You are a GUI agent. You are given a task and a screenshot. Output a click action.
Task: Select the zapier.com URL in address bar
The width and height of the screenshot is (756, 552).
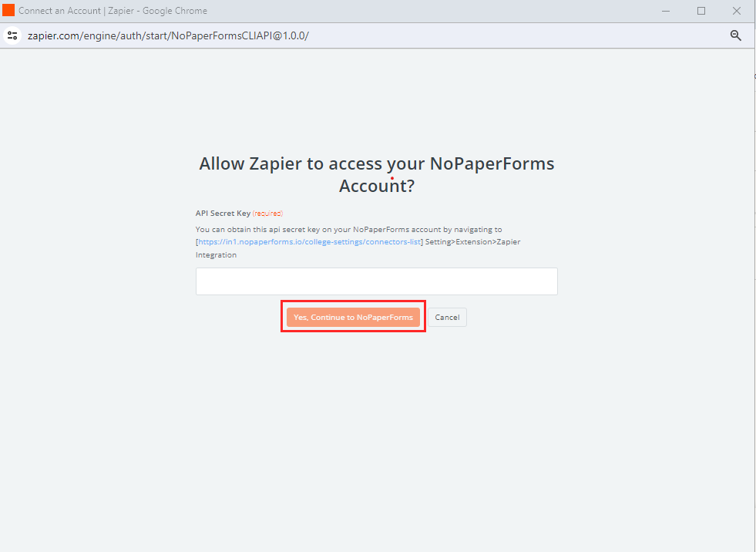point(168,35)
